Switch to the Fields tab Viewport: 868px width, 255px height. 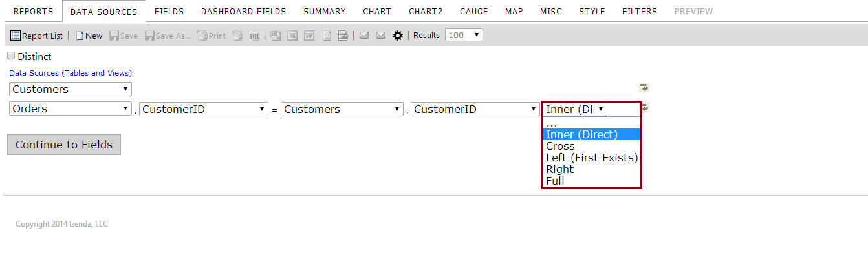(169, 11)
